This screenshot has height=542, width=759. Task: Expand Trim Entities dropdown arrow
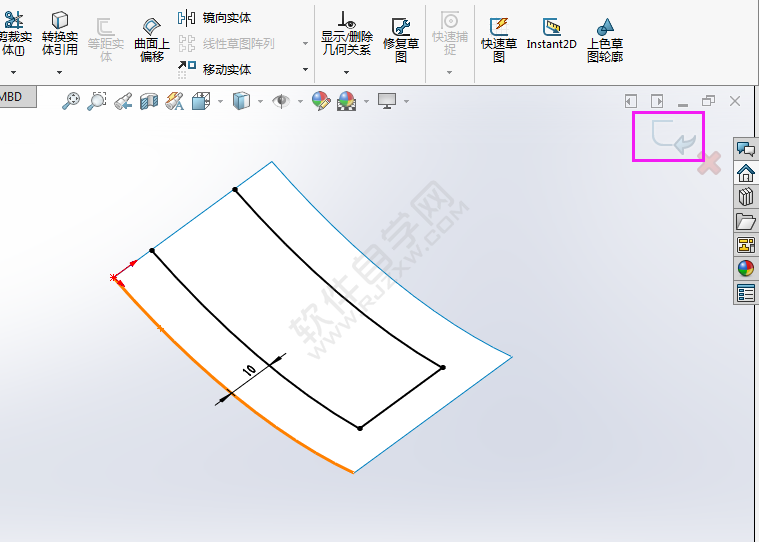click(14, 72)
